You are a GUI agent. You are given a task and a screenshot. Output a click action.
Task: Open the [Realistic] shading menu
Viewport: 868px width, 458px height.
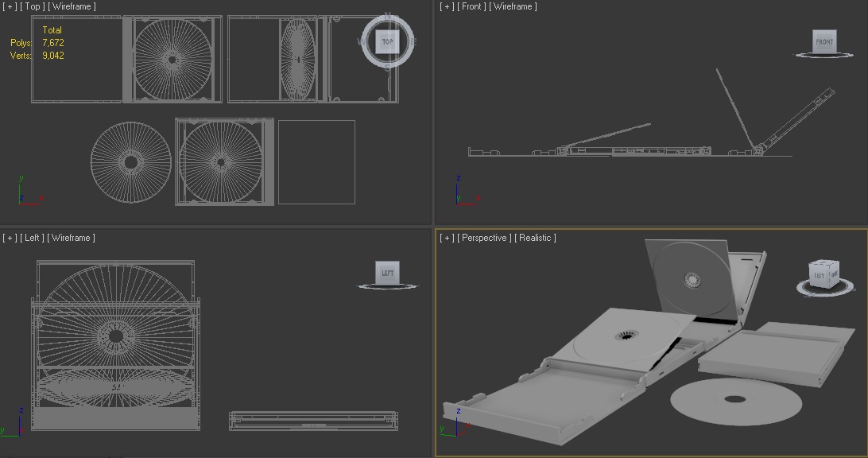pos(535,238)
